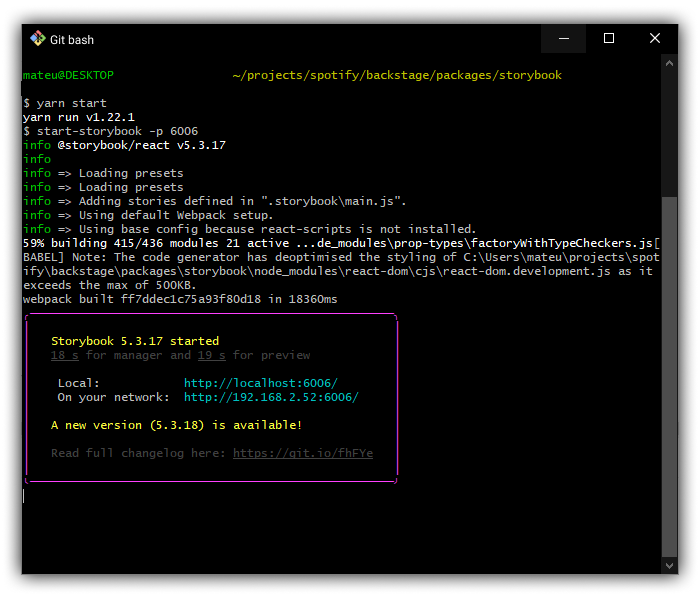This screenshot has height=600, width=700.
Task: Click the "Storybook 5.3.17 started" message
Action: point(135,341)
